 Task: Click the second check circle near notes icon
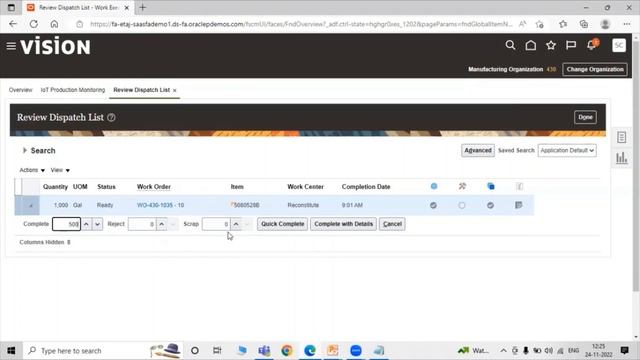tap(491, 205)
